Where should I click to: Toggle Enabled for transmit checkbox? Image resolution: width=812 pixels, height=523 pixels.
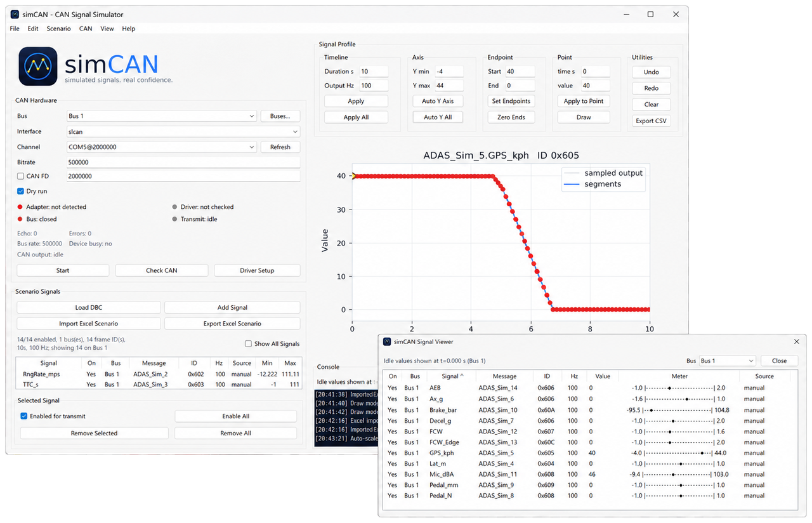coord(23,416)
